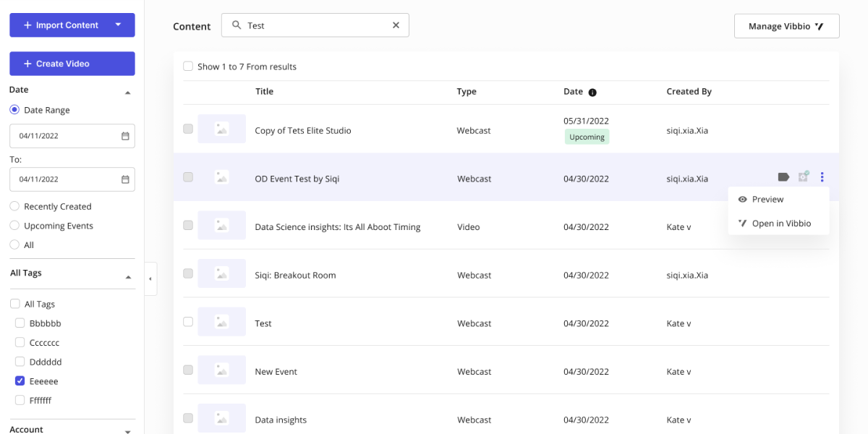Tick the checkbox for the Test webcast row

(x=188, y=322)
